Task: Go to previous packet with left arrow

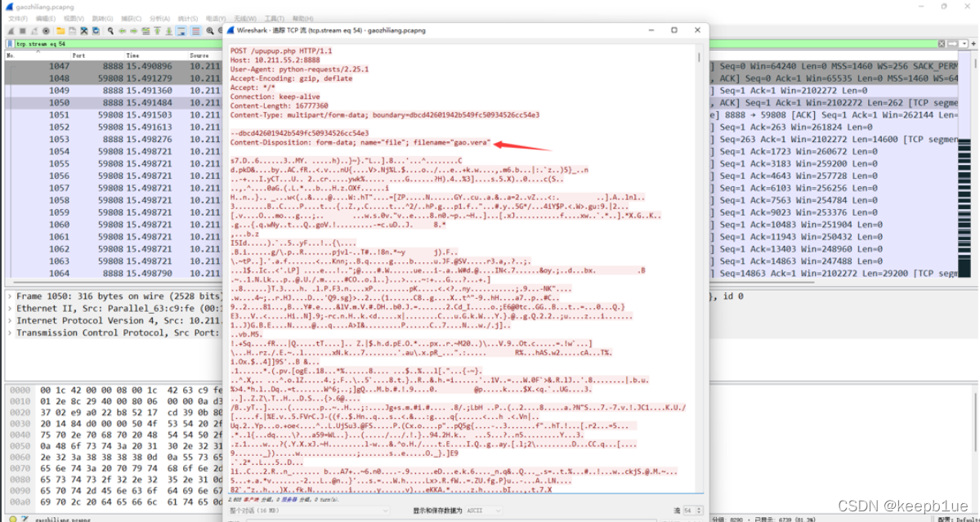Action: pos(123,31)
